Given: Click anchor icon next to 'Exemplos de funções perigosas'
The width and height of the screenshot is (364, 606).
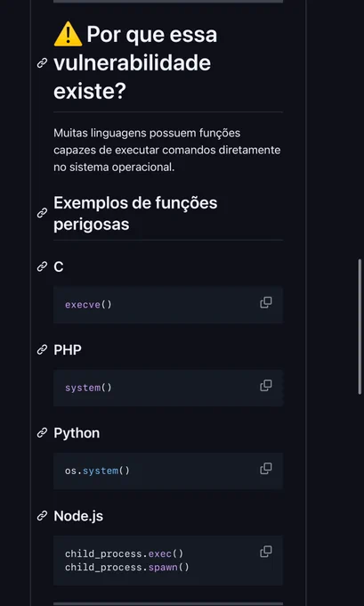Looking at the screenshot, I should pyautogui.click(x=42, y=213).
